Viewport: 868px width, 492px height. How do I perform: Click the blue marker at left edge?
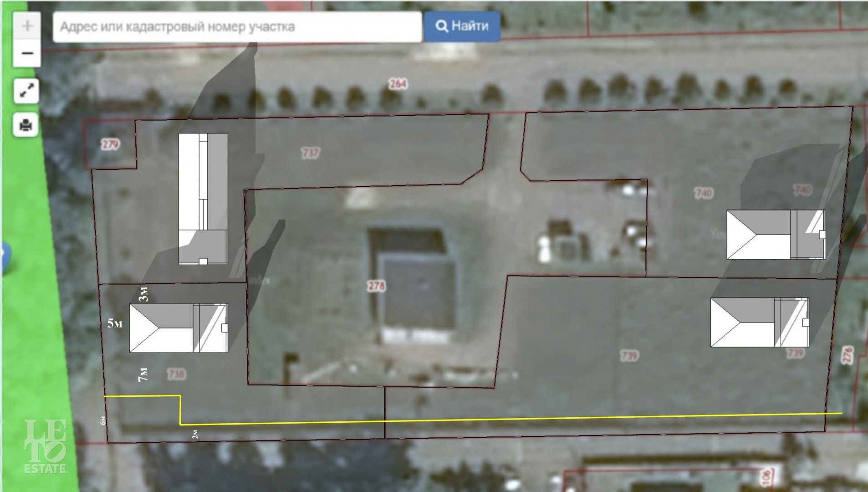5,257
